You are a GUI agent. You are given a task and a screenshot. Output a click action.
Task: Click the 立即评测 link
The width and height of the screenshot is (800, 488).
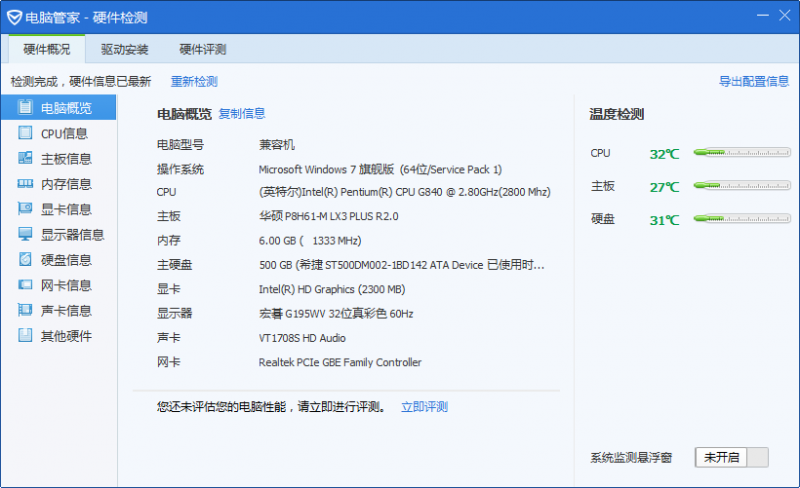(424, 407)
